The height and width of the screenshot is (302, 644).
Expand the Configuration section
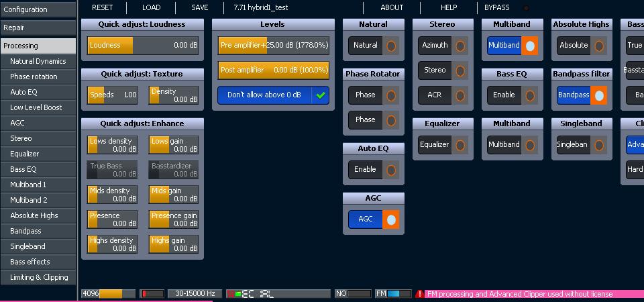(38, 9)
